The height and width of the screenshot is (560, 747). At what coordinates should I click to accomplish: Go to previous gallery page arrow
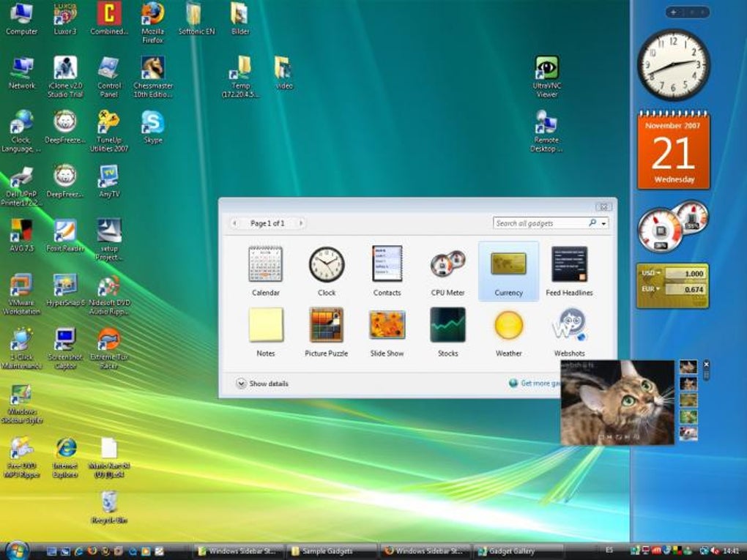tap(234, 223)
